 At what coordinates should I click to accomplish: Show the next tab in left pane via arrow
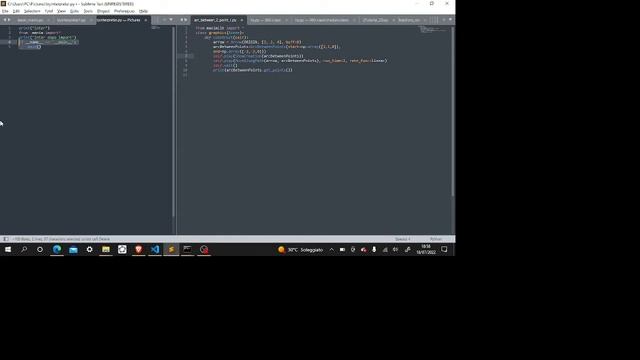tap(9, 20)
